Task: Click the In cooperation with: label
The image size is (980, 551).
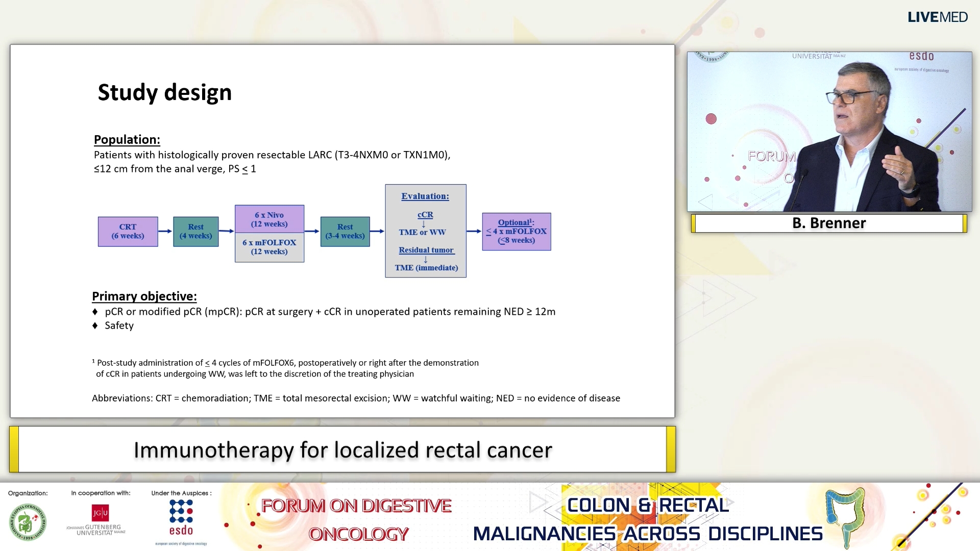Action: [x=101, y=493]
